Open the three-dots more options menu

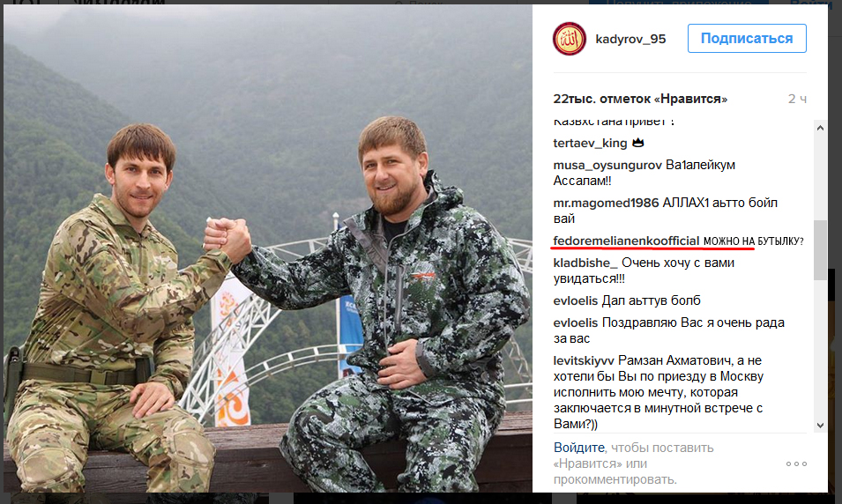(796, 463)
